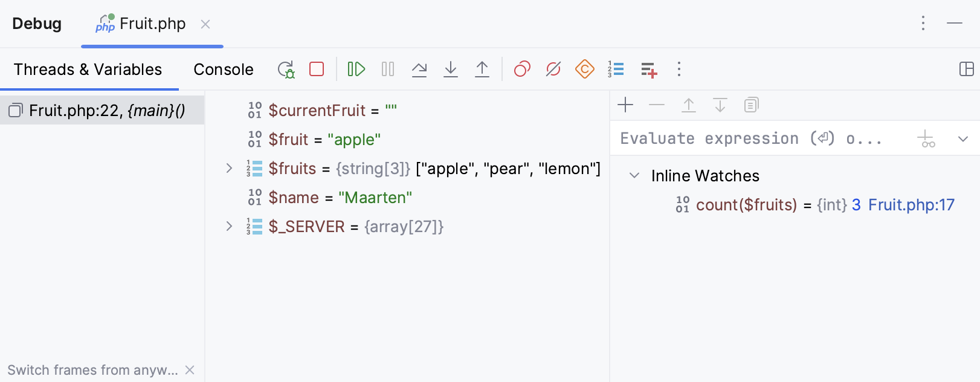Select the Threads & Variables tab
The height and width of the screenshot is (382, 980).
click(88, 70)
